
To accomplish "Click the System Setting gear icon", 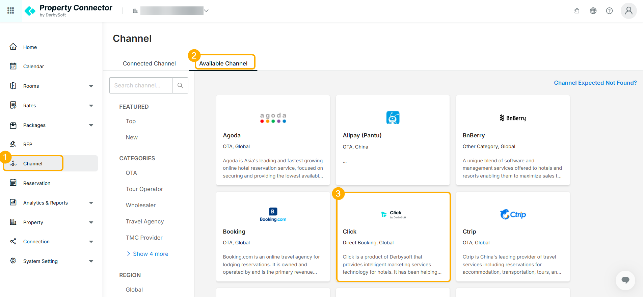I will 13,261.
